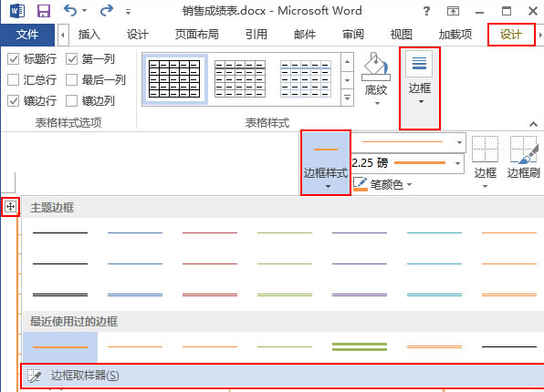Image resolution: width=544 pixels, height=392 pixels.
Task: Open the line style dropdown above weight
Action: 459,142
